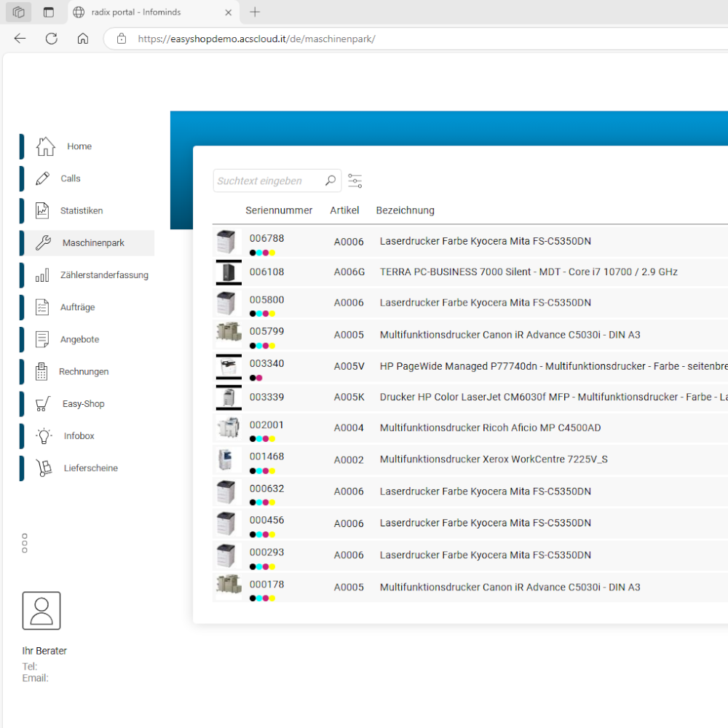Select serial number 000632
Screen dimensions: 728x728
[x=267, y=489]
